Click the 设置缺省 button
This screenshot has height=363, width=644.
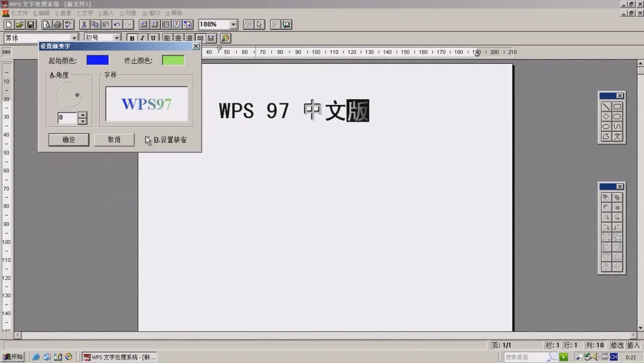pos(170,140)
